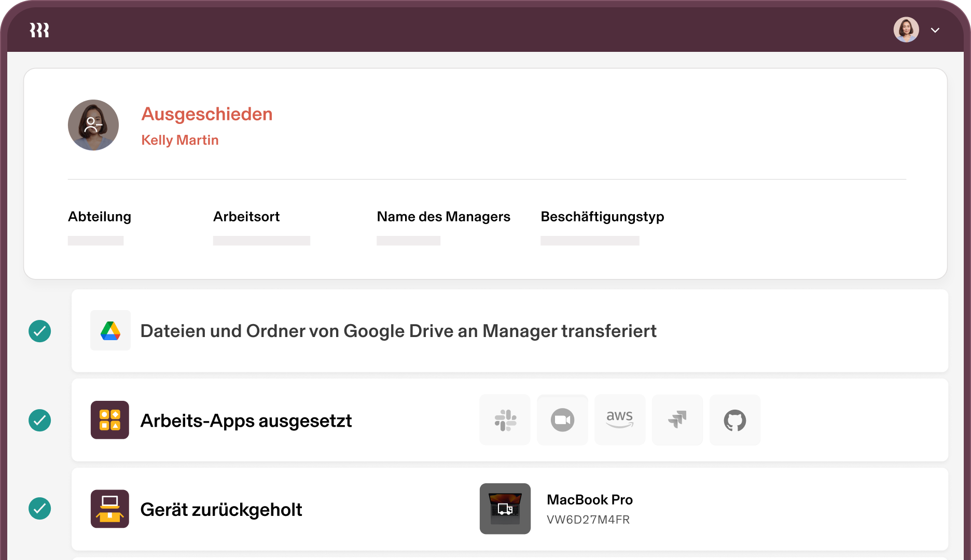The width and height of the screenshot is (971, 560).
Task: Expand the account dropdown chevron
Action: click(x=935, y=30)
